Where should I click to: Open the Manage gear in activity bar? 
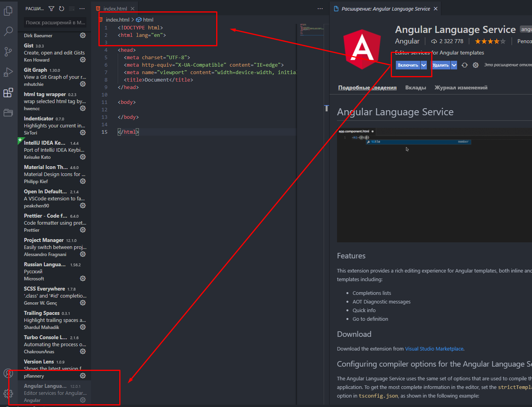click(x=8, y=394)
